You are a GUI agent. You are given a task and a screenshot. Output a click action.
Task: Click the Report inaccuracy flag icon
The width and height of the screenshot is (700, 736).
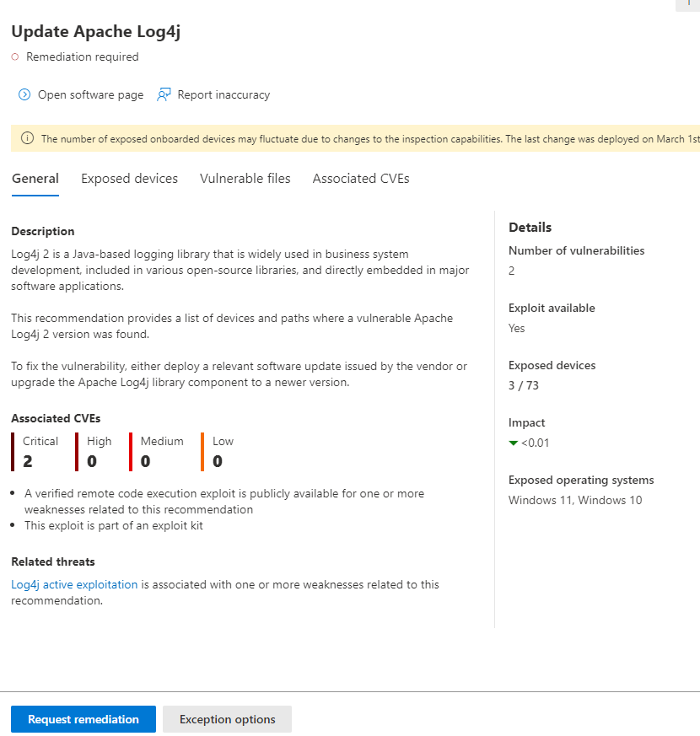point(164,94)
